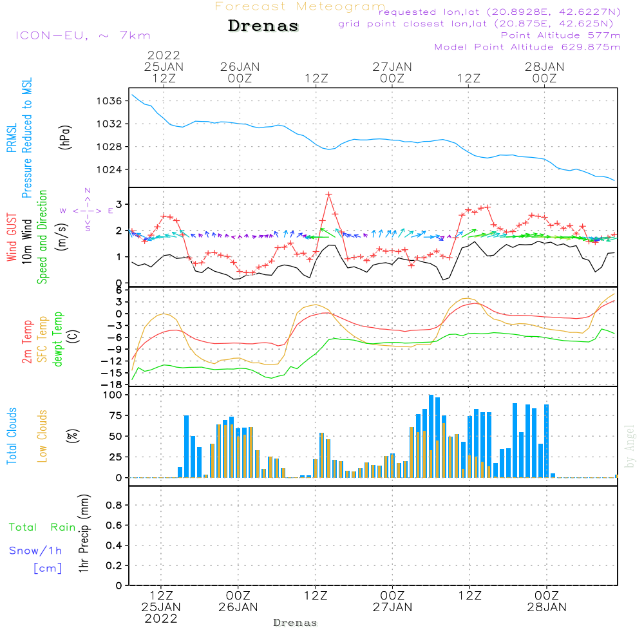Click the tallest total cloud bar at 100%

coord(431,436)
